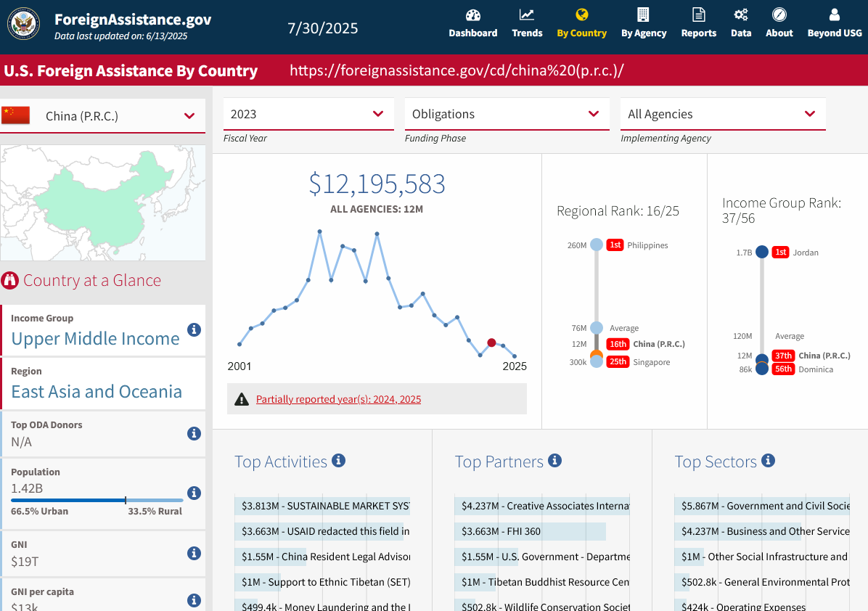This screenshot has height=611, width=868.
Task: Click the Top Sectors heading
Action: (715, 462)
